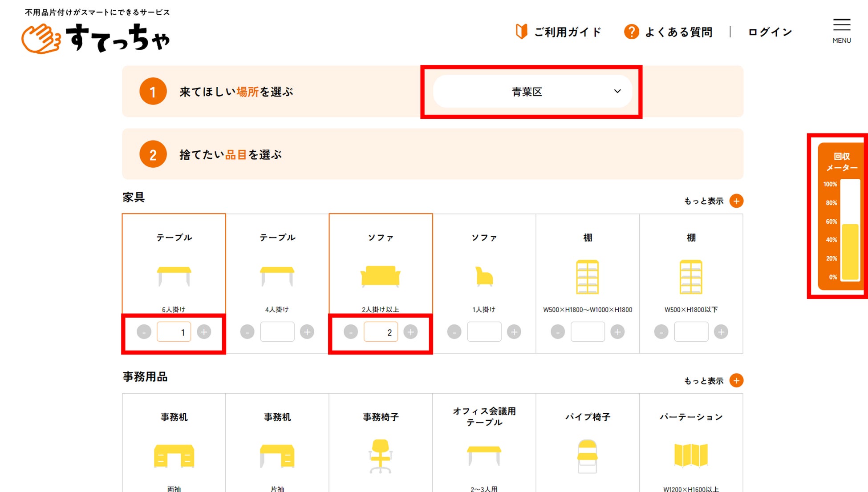Open the 青葉区 location dropdown
This screenshot has width=868, height=492.
(532, 92)
